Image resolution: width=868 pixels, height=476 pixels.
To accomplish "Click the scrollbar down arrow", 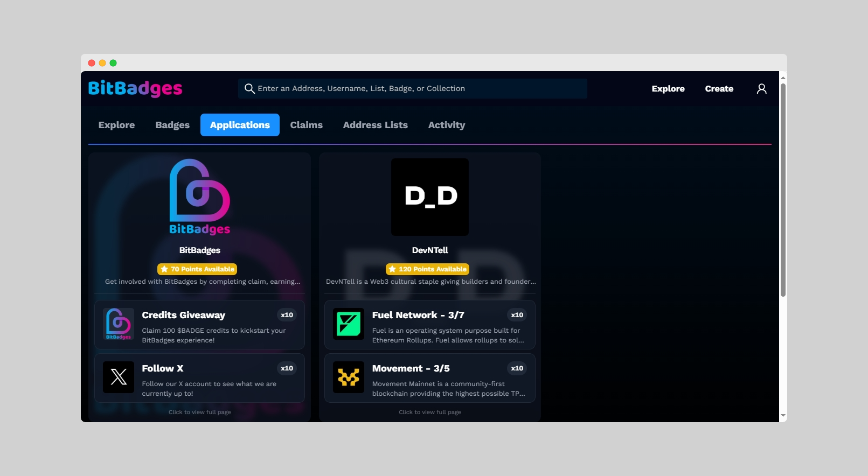I will pyautogui.click(x=783, y=416).
